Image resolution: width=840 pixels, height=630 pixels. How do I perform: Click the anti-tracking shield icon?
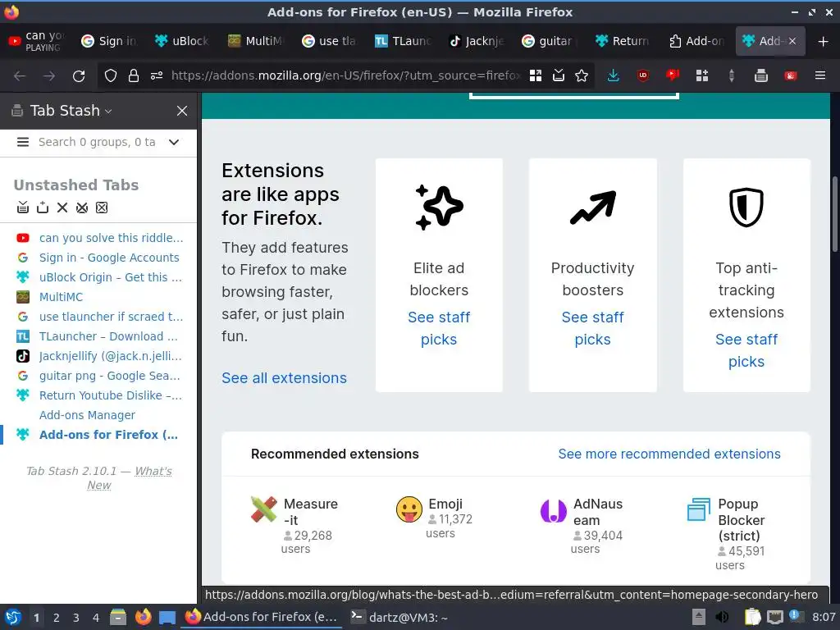click(746, 208)
